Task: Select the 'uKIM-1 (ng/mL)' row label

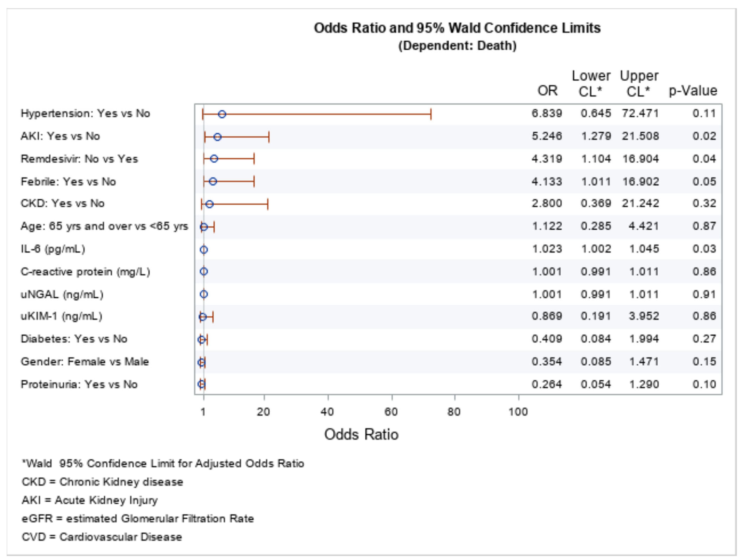Action: [x=62, y=316]
